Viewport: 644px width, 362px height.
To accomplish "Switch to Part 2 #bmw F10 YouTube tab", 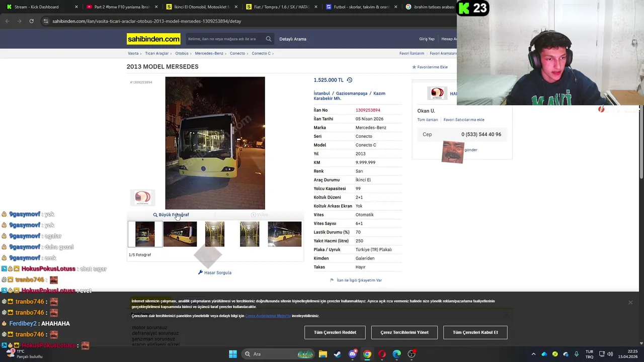I will [x=122, y=7].
